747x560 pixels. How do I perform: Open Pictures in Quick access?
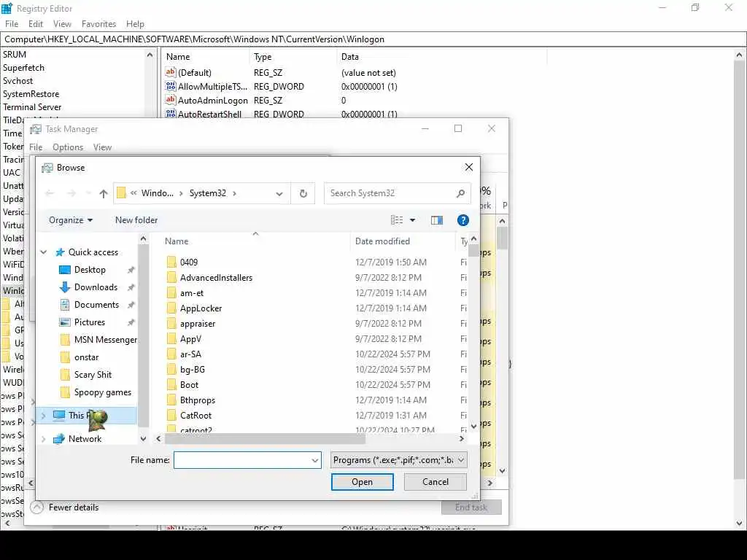point(89,322)
